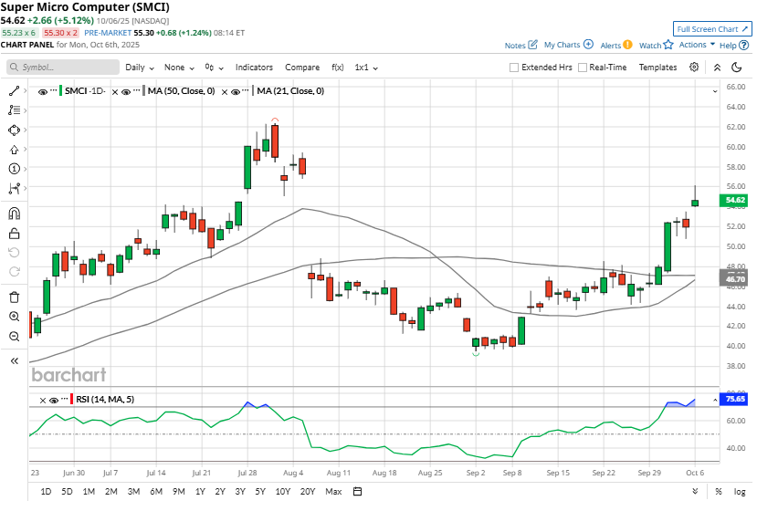Expand the bottom toolbar double-down chevron
778x532 pixels.
pyautogui.click(x=695, y=491)
